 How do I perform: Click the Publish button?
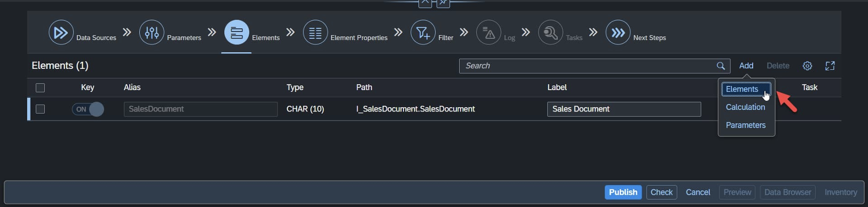623,192
